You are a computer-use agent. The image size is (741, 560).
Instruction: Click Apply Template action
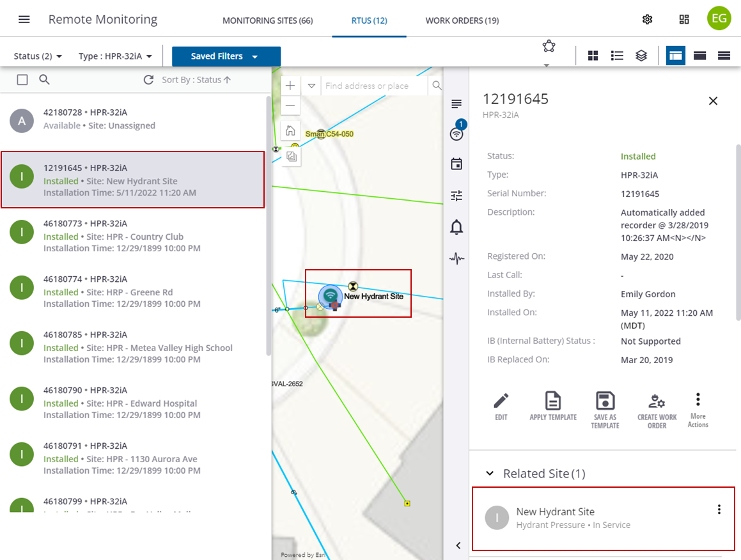pyautogui.click(x=553, y=407)
